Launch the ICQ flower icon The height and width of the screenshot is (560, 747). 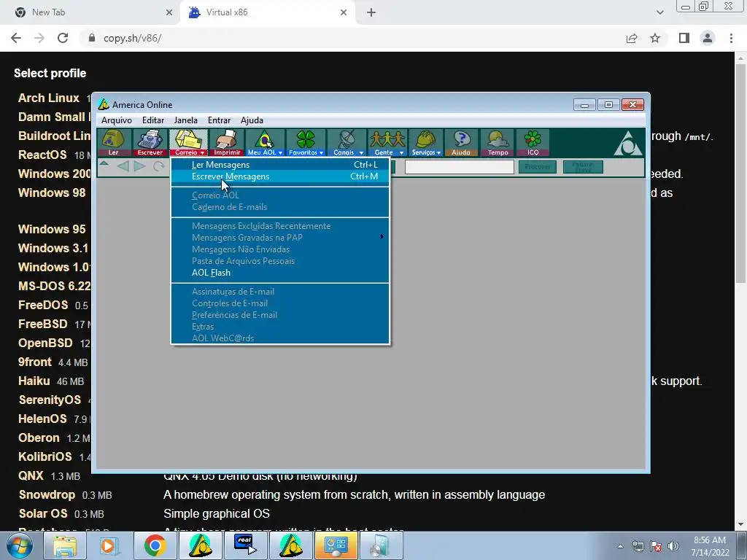click(x=533, y=142)
